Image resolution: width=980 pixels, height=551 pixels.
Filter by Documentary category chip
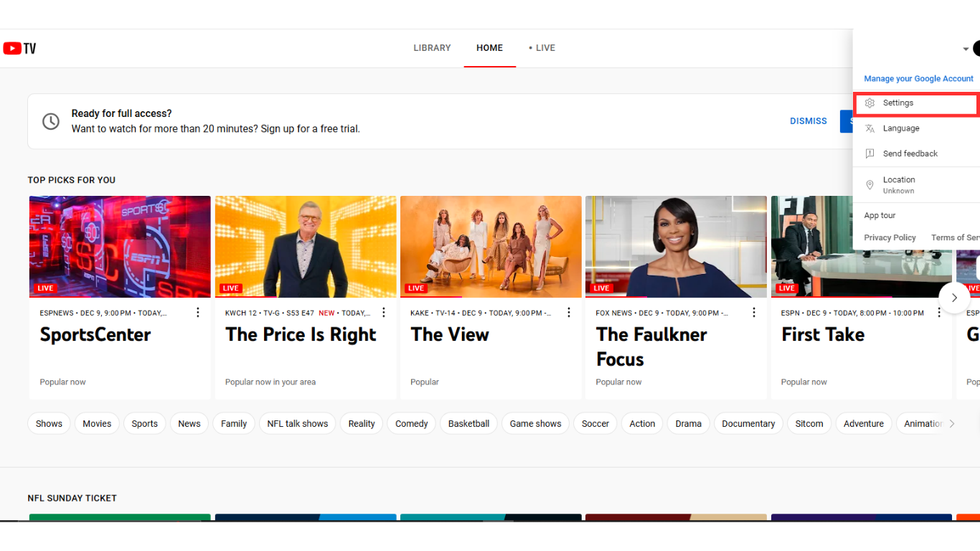click(748, 423)
